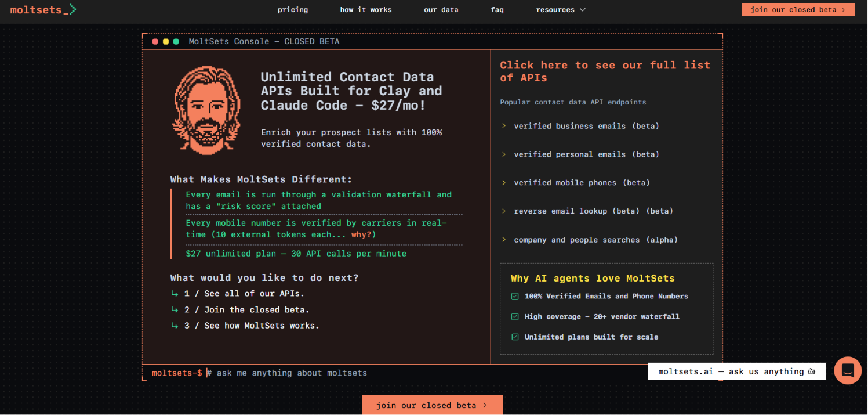Image resolution: width=868 pixels, height=415 pixels.
Task: Expand the resources dropdown menu
Action: 561,10
